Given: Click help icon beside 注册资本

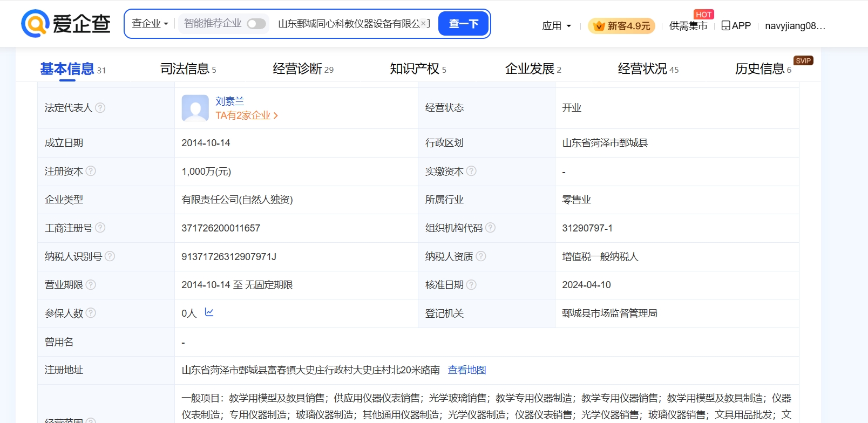Looking at the screenshot, I should coord(91,171).
